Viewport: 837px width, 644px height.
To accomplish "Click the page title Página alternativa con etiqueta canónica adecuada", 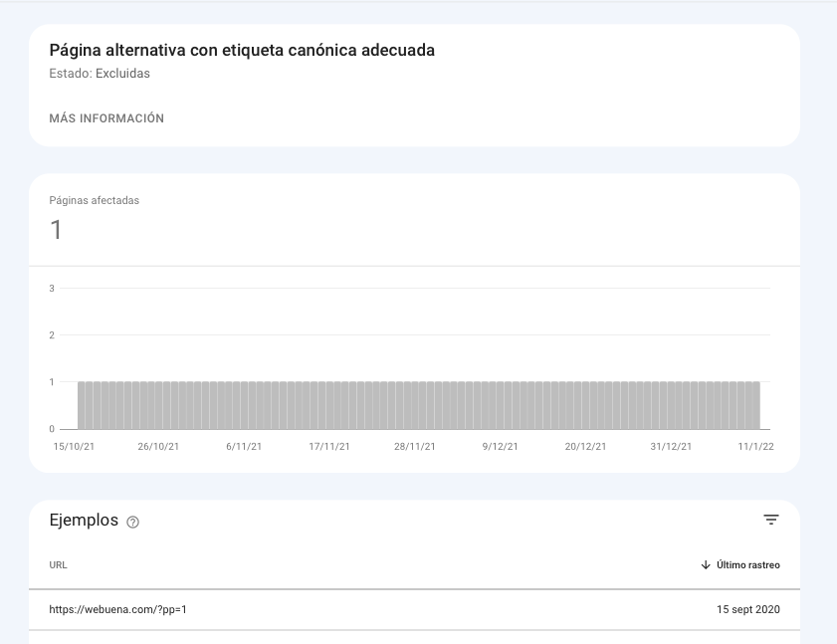I will click(242, 50).
